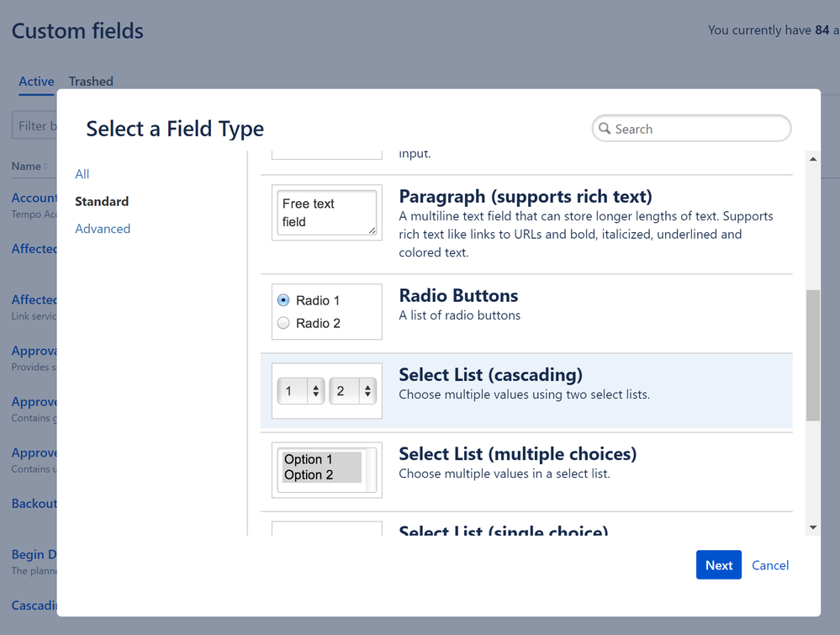Select the Radio 1 radio button
This screenshot has height=635, width=840.
pos(283,300)
